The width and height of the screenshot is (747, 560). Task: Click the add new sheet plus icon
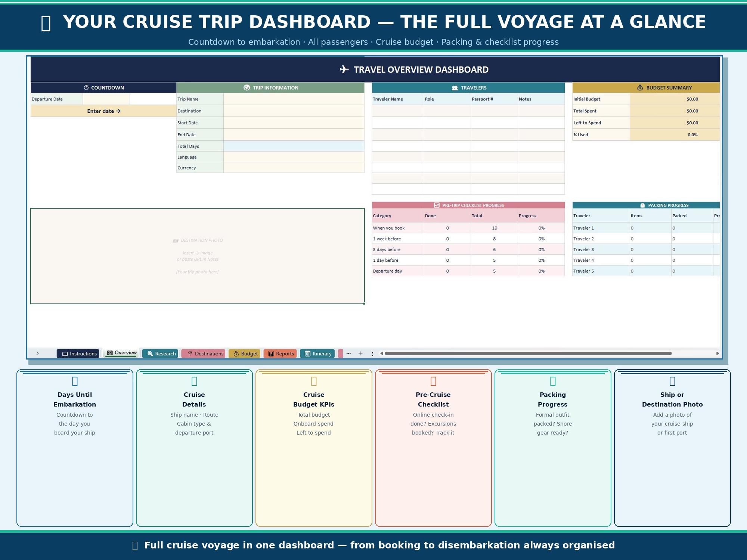click(360, 353)
